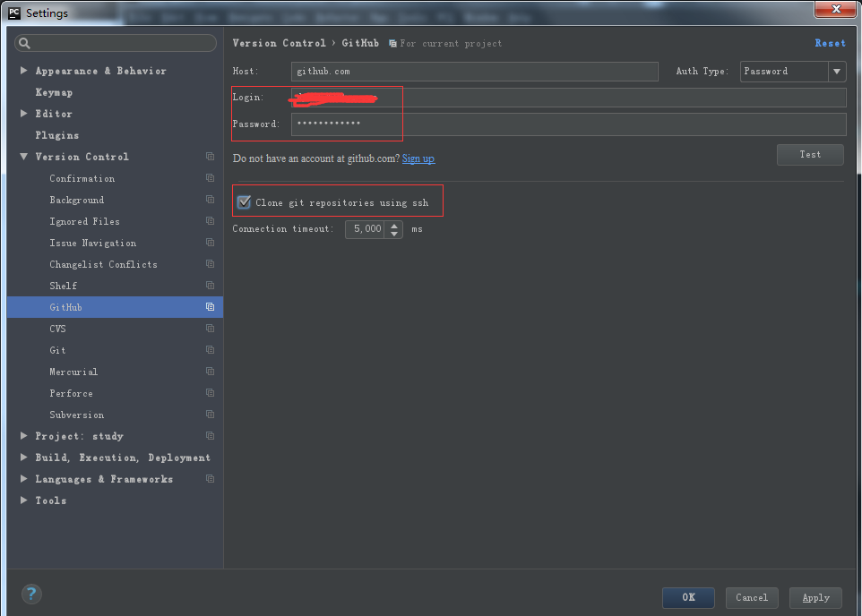The image size is (862, 616).
Task: Click the Connection timeout value field
Action: pyautogui.click(x=366, y=229)
